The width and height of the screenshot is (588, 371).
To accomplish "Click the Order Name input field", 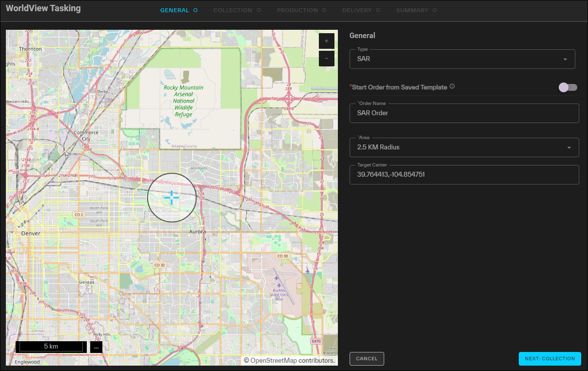I will 464,113.
